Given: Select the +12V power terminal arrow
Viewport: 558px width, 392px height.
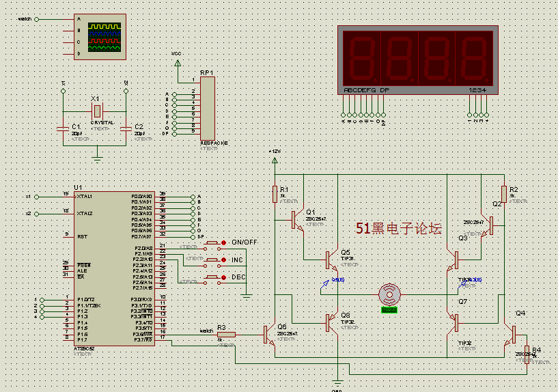Looking at the screenshot, I should [x=275, y=160].
